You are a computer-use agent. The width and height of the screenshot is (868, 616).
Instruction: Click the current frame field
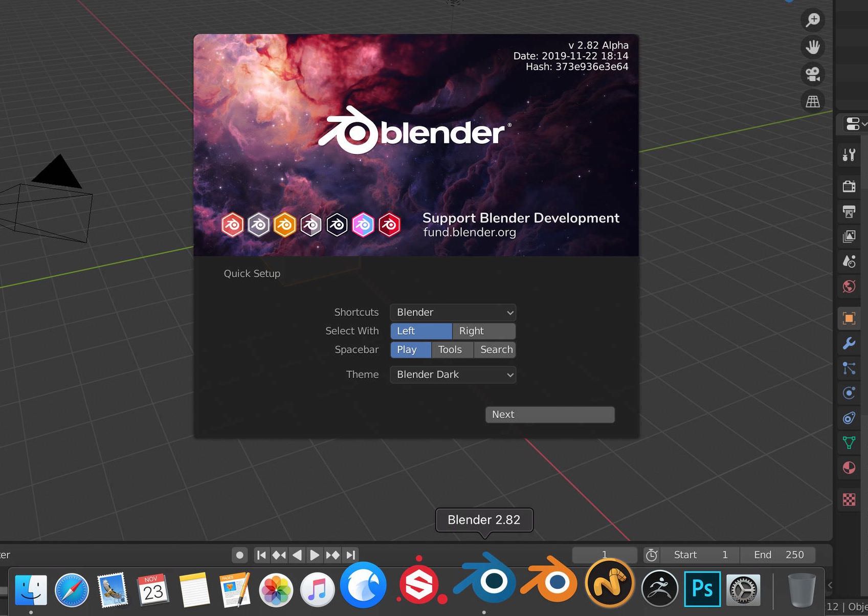pyautogui.click(x=605, y=555)
